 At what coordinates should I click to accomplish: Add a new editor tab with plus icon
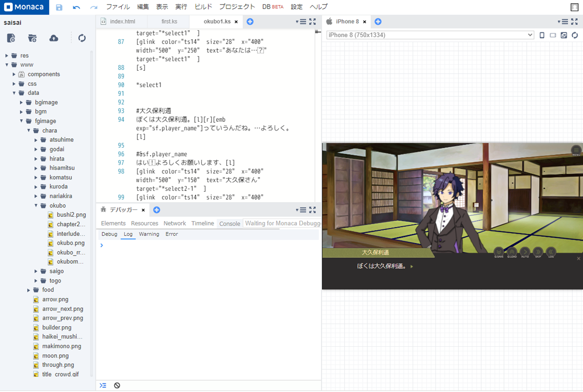point(250,21)
